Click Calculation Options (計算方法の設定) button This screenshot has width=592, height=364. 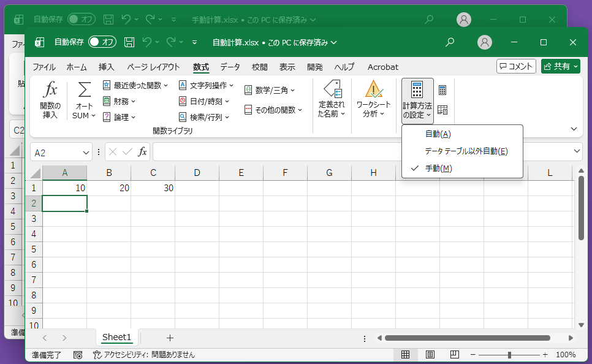pos(417,101)
